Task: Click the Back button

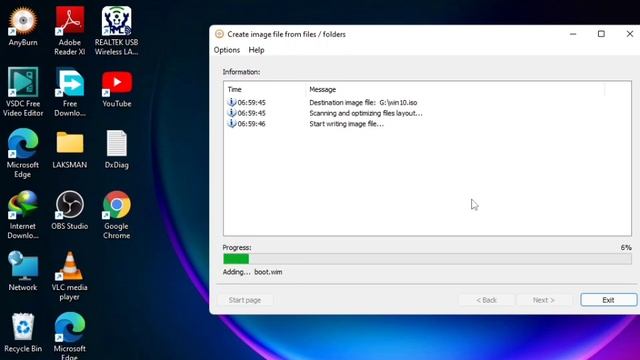Action: [486, 300]
